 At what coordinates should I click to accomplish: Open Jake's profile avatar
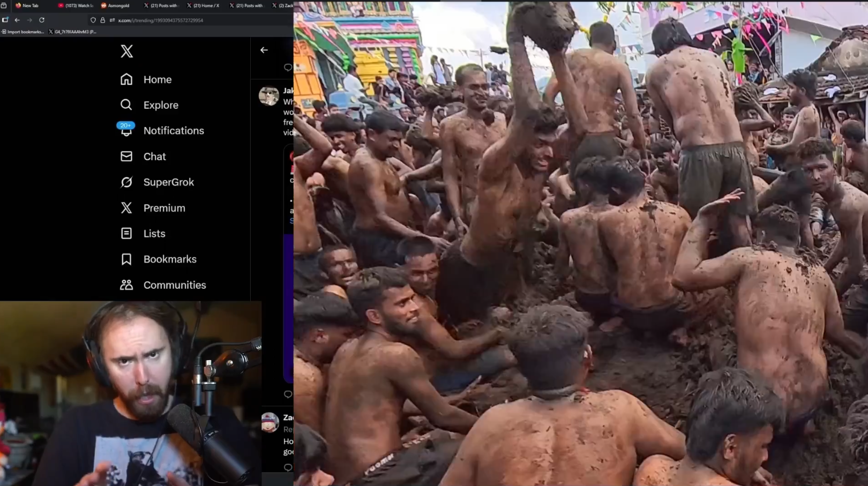[x=269, y=96]
